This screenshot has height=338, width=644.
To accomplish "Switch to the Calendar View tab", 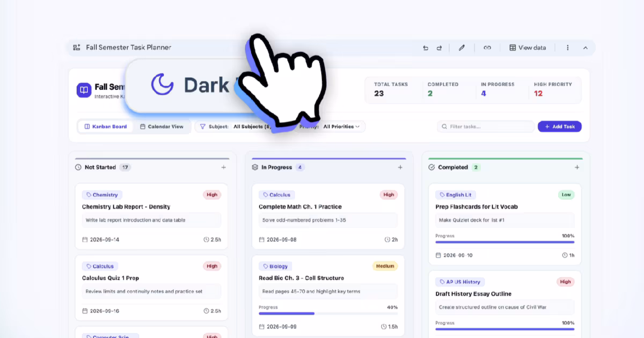I will (x=162, y=127).
